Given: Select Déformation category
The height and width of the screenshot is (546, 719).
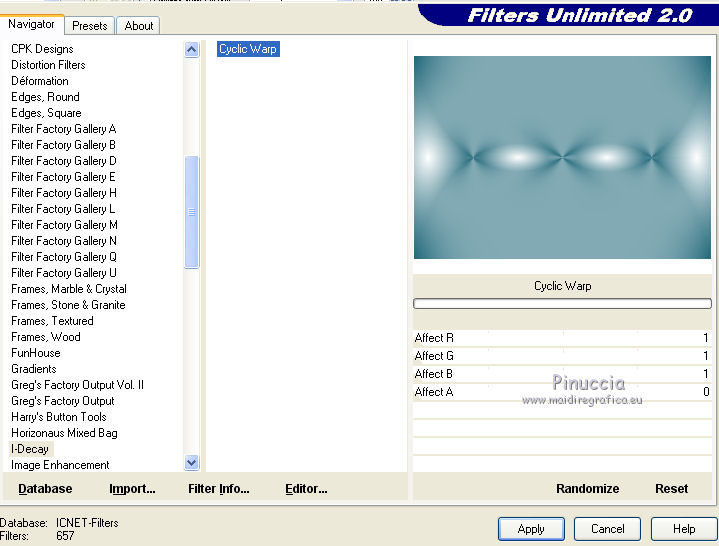Looking at the screenshot, I should 40,81.
